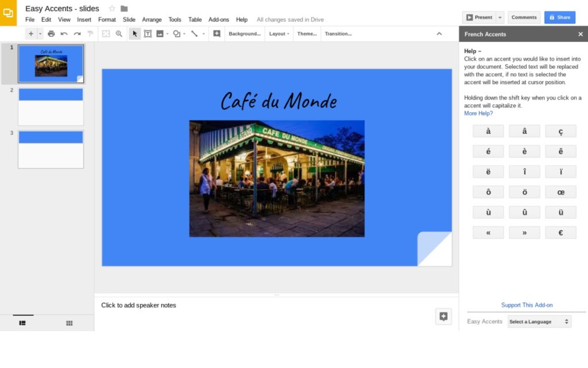Click the Print icon

[x=51, y=33]
